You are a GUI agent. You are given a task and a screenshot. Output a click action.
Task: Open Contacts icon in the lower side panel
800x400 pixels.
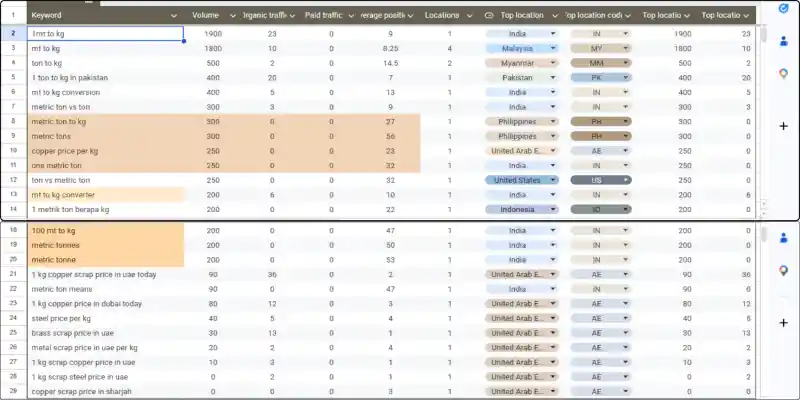(783, 238)
